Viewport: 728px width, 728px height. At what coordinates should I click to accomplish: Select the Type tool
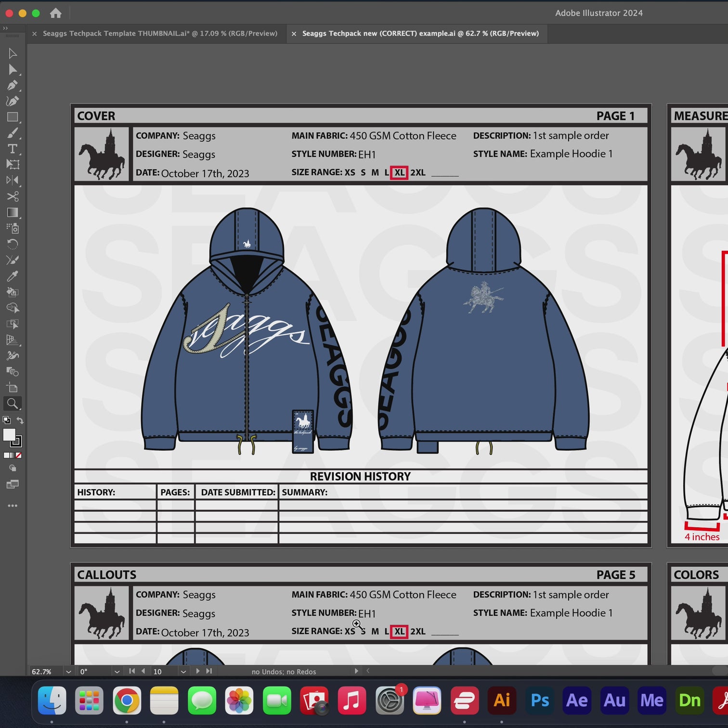click(13, 149)
